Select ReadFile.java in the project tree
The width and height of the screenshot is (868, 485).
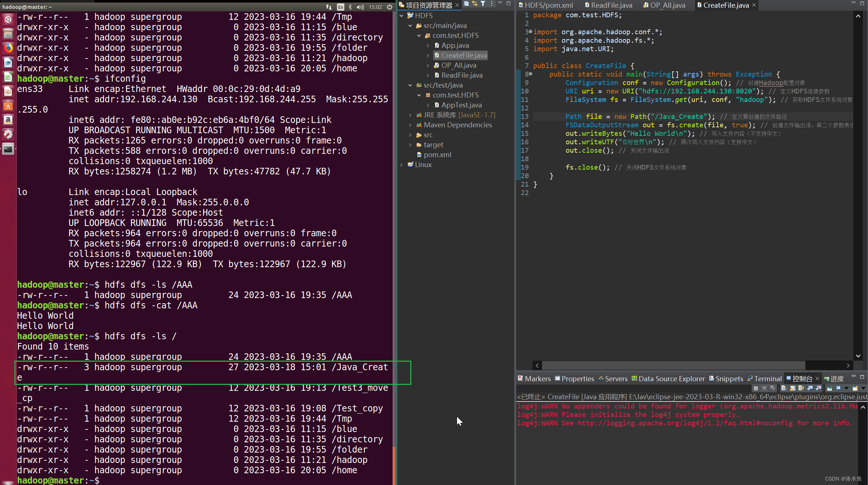click(x=462, y=75)
